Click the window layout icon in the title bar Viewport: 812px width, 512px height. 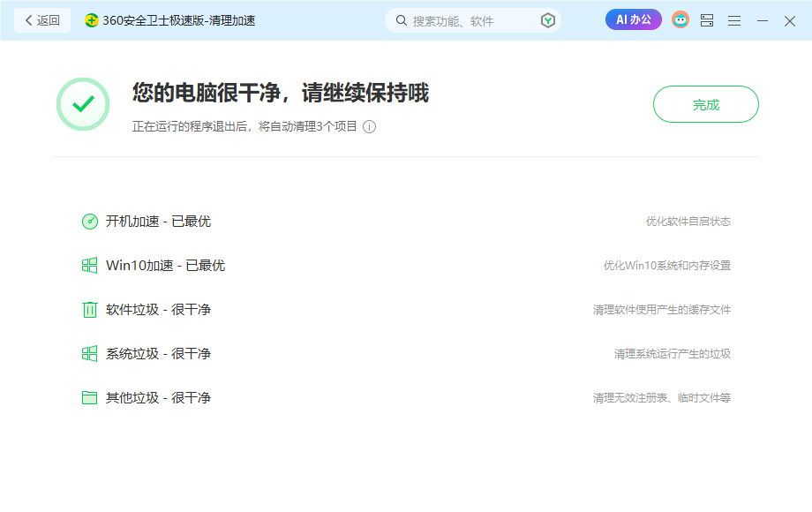[x=707, y=19]
